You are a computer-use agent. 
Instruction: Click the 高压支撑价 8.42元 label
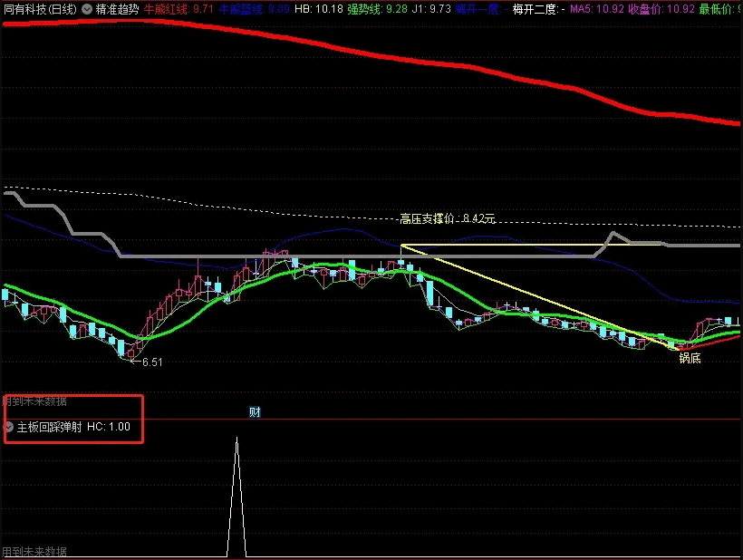448,218
